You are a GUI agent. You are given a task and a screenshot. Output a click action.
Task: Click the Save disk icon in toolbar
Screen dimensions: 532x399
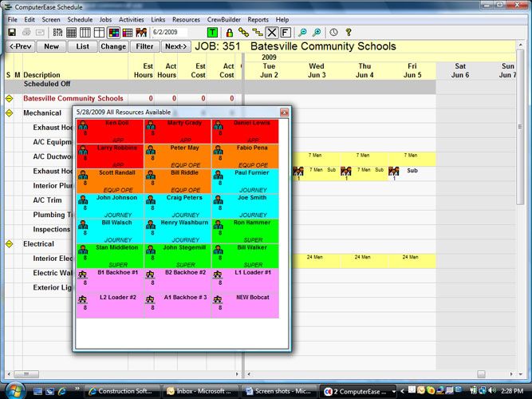[x=12, y=32]
